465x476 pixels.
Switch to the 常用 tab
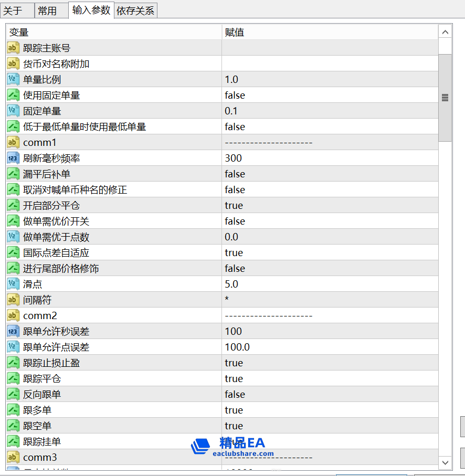click(51, 10)
